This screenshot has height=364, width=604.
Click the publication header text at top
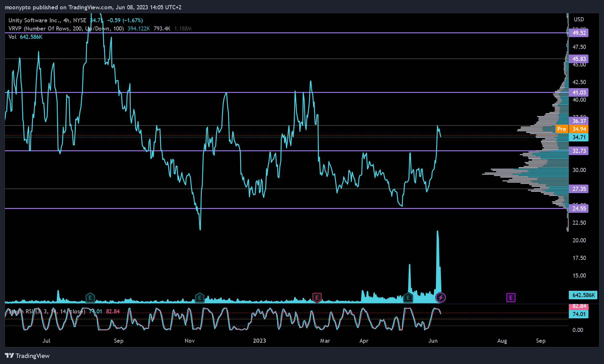pos(93,7)
